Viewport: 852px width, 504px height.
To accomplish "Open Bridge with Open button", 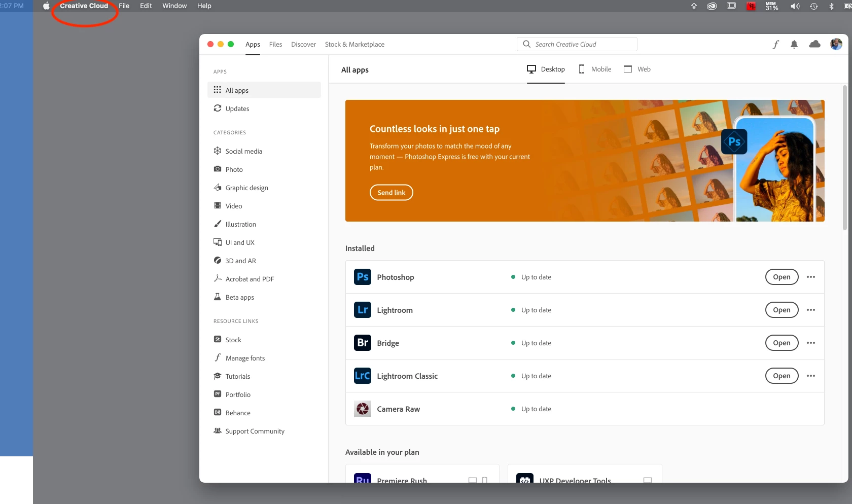I will 782,343.
